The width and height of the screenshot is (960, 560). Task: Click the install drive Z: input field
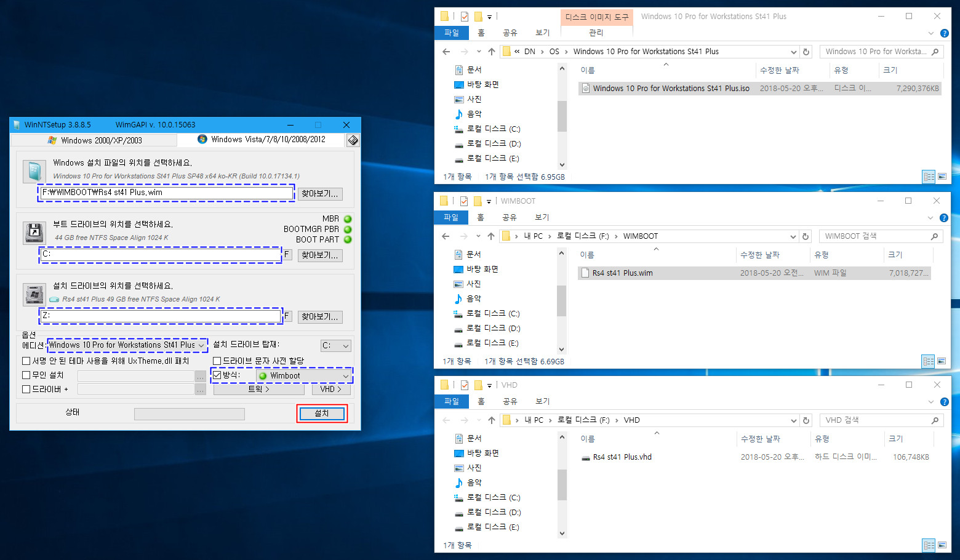pyautogui.click(x=161, y=316)
